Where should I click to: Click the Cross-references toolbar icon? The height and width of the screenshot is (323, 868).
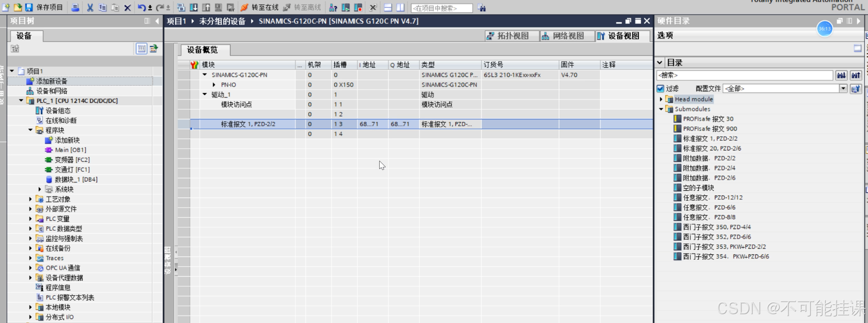coord(373,8)
